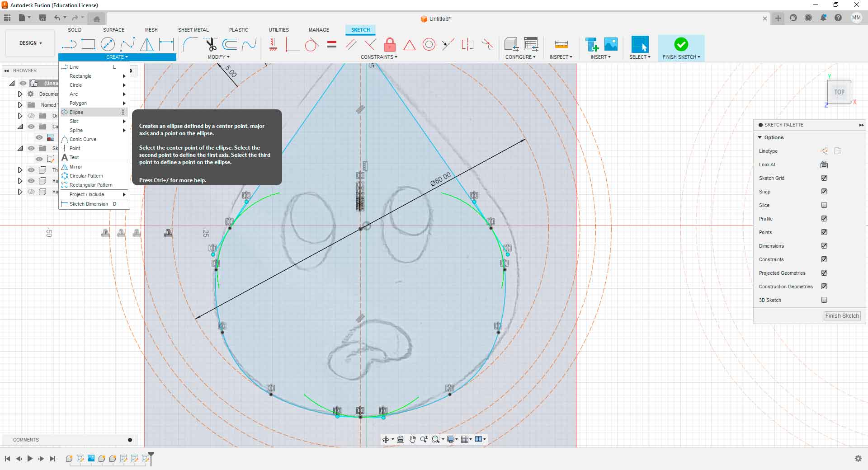
Task: Expand the COMMENTS panel
Action: 130,440
